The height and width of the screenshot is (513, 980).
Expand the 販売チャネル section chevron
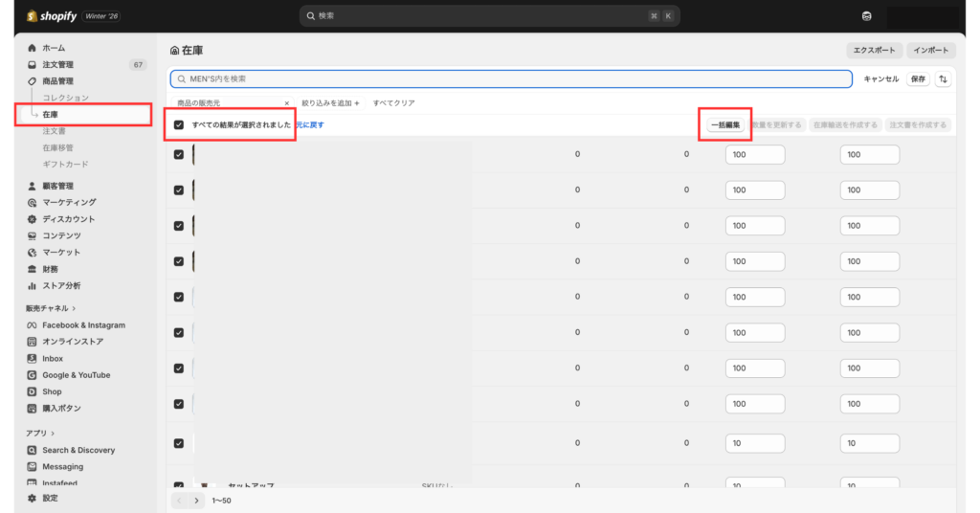pyautogui.click(x=75, y=308)
